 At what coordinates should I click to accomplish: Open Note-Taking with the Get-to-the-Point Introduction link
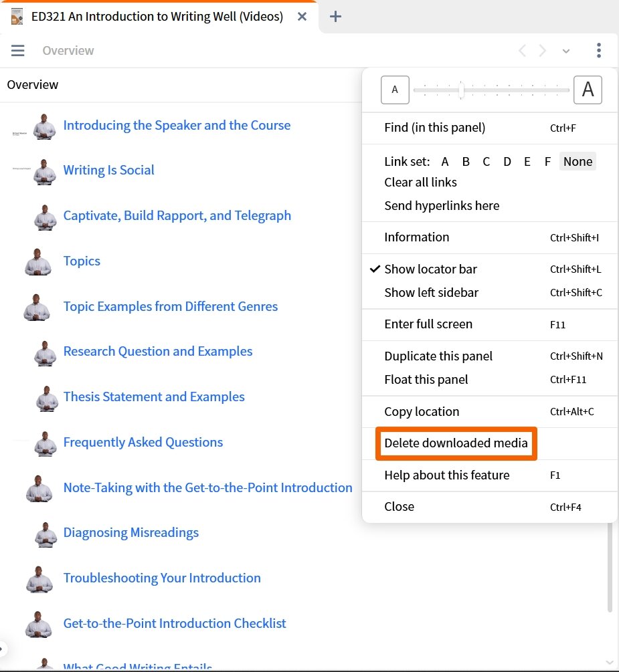point(207,487)
